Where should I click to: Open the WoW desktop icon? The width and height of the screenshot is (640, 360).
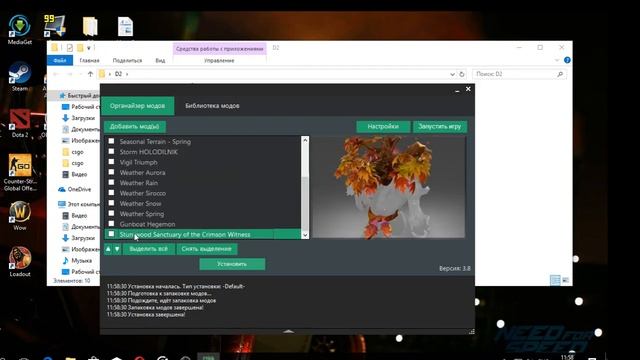coord(20,216)
